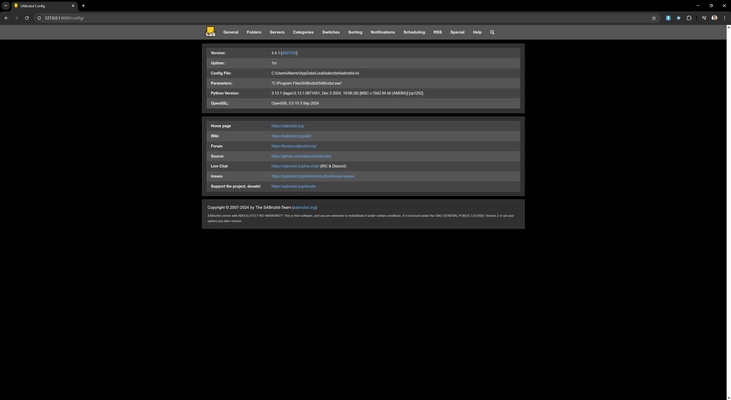This screenshot has width=731, height=400.
Task: Click the forward navigation arrow
Action: coord(16,18)
